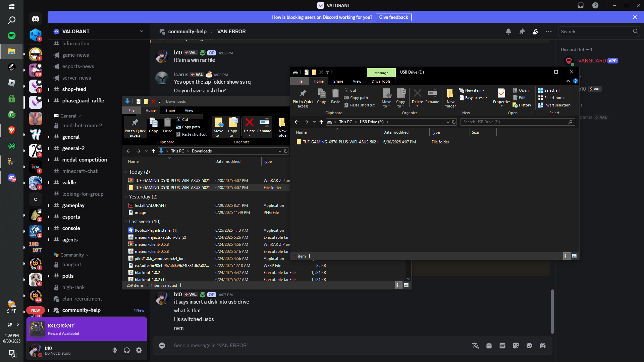This screenshot has height=362, width=644.
Task: Pin to Quick access in USB Drive window
Action: [x=303, y=98]
